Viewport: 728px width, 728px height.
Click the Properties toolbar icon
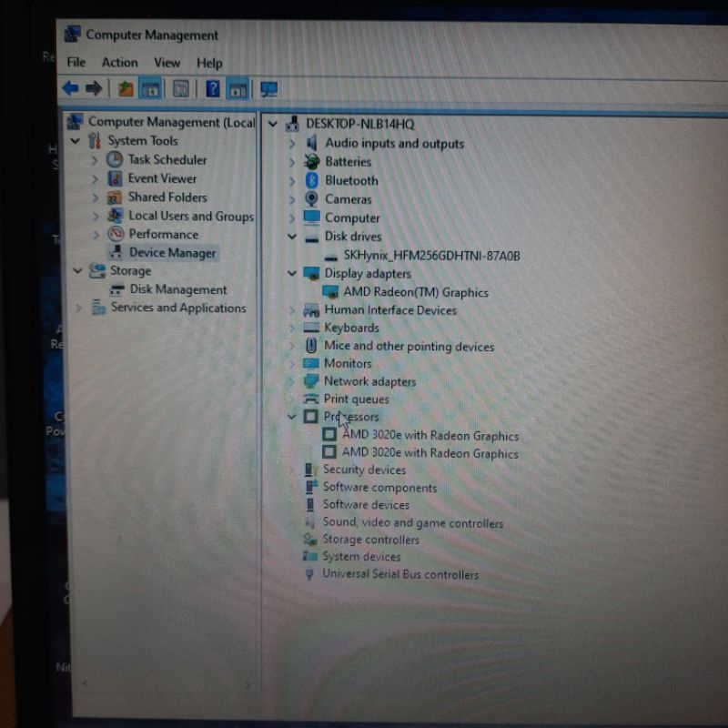[x=181, y=88]
